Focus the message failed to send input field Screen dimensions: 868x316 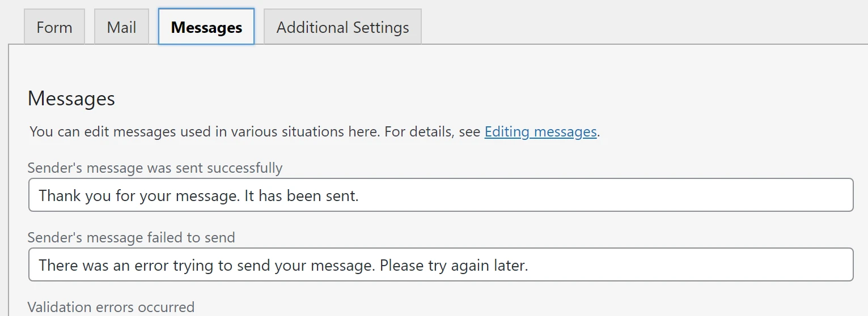pyautogui.click(x=441, y=264)
